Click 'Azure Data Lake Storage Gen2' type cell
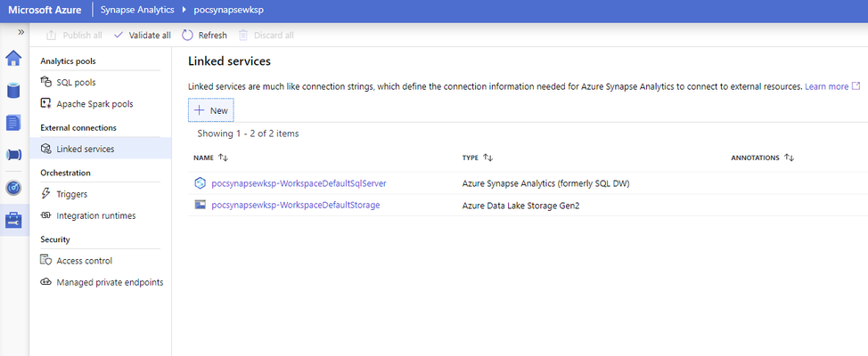Viewport: 868px width, 356px height. click(x=520, y=205)
